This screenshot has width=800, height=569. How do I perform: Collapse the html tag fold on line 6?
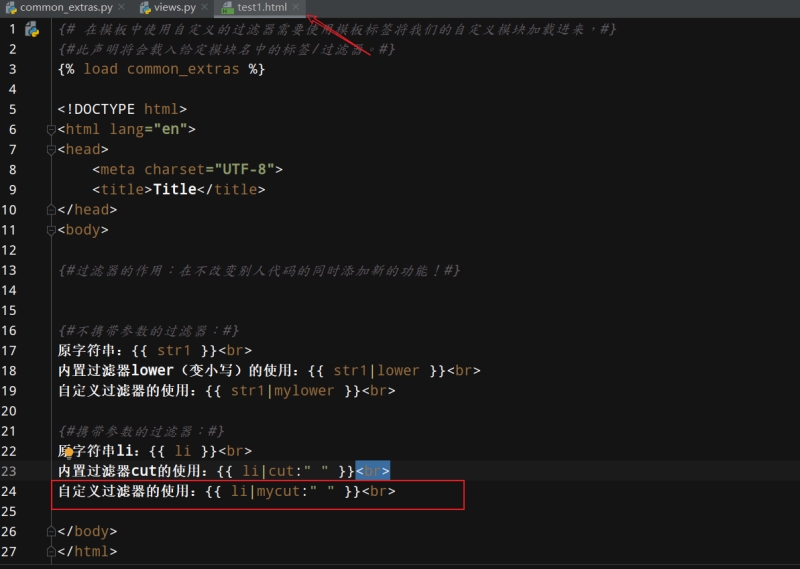[x=51, y=130]
